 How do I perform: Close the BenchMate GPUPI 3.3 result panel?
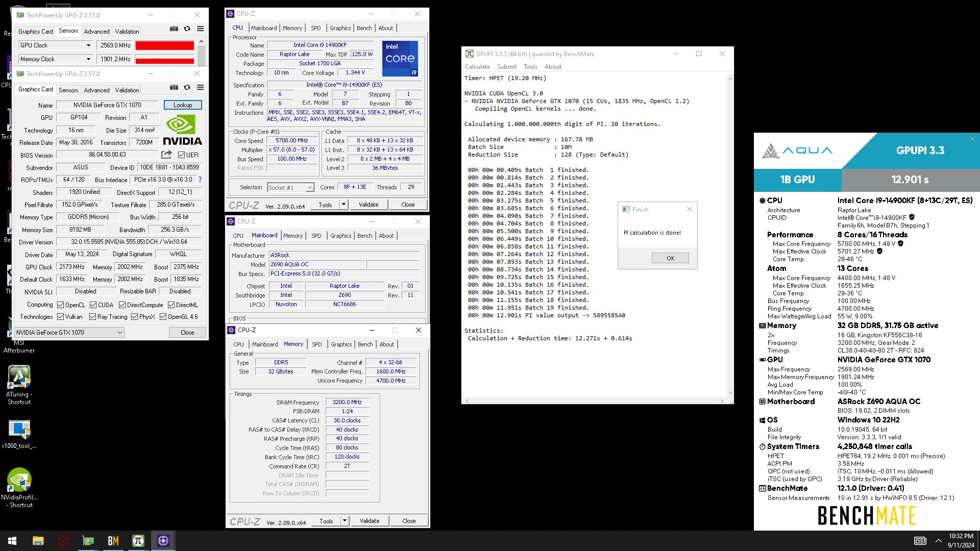coord(972,139)
